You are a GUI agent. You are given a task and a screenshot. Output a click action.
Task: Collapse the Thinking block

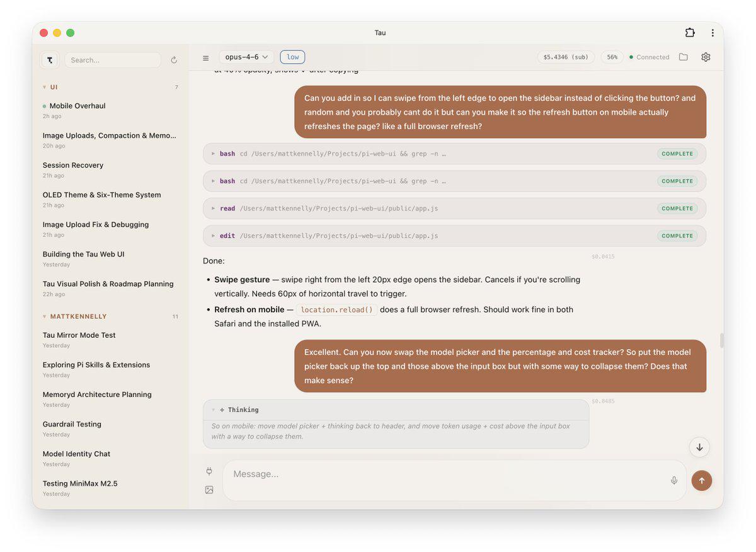coord(239,410)
